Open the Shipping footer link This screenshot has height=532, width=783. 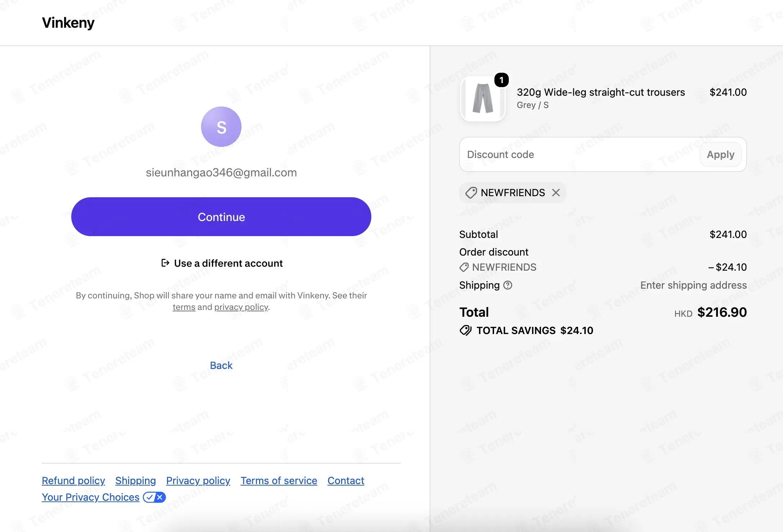(136, 481)
